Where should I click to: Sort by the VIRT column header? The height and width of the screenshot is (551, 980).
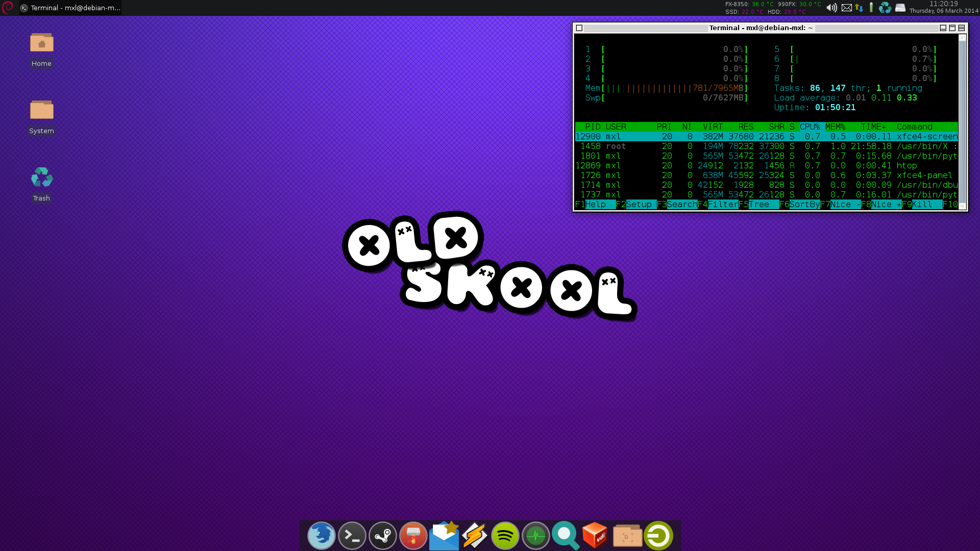point(713,127)
